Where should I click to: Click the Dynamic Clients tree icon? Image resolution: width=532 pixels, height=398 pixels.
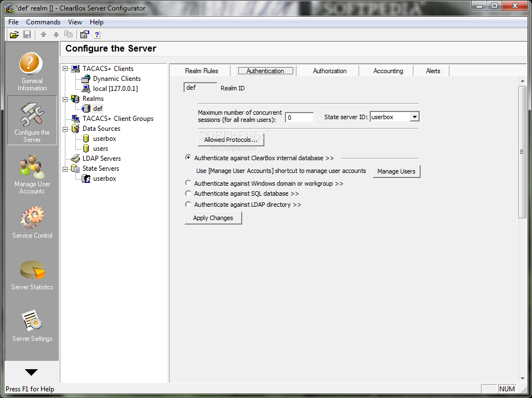point(86,79)
